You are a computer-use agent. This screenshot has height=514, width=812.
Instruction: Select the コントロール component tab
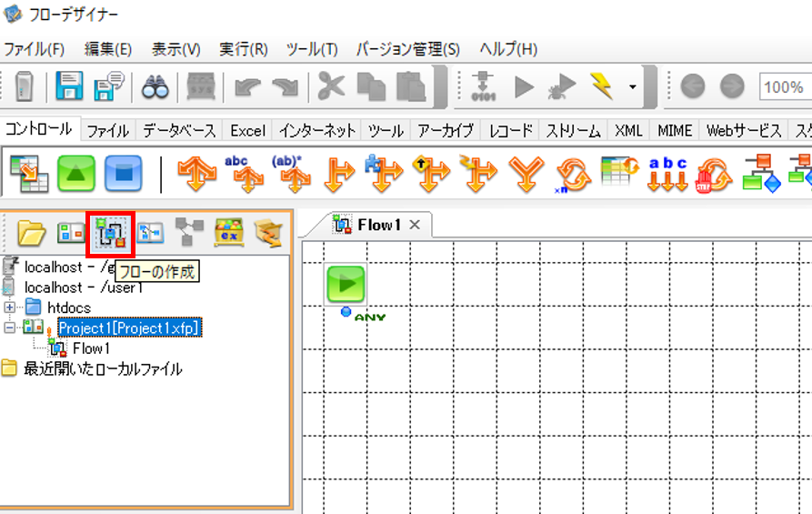click(x=39, y=129)
